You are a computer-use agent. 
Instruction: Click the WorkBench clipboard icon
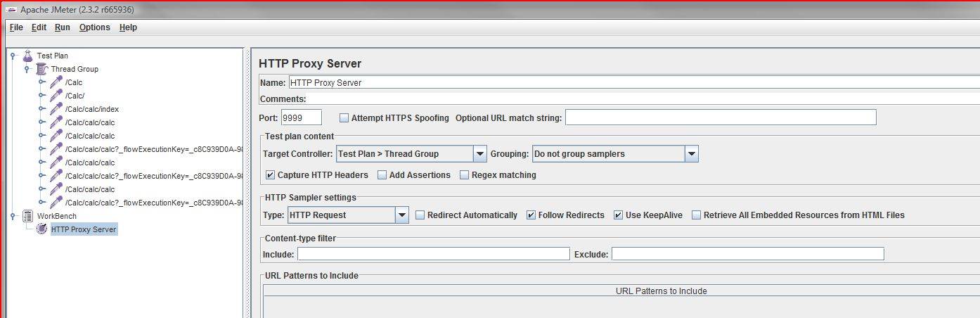click(x=28, y=216)
